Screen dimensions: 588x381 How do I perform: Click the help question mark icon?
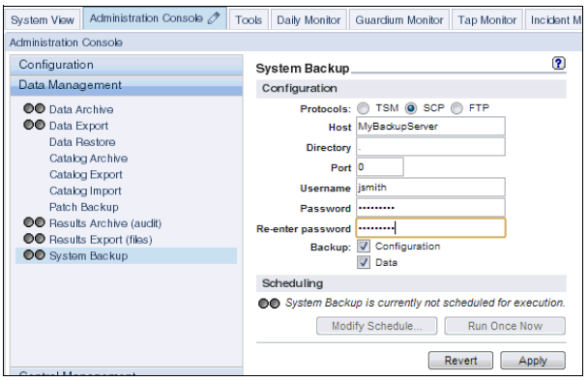(x=558, y=63)
